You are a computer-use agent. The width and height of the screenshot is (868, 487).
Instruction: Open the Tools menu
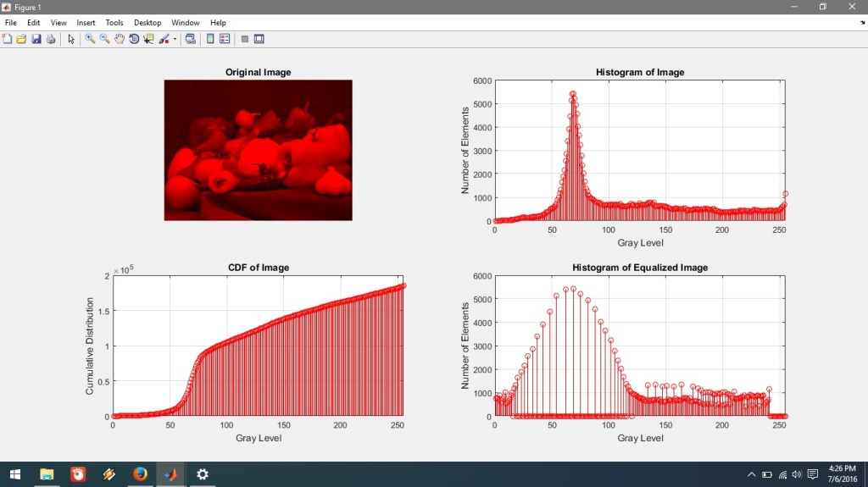pos(114,23)
